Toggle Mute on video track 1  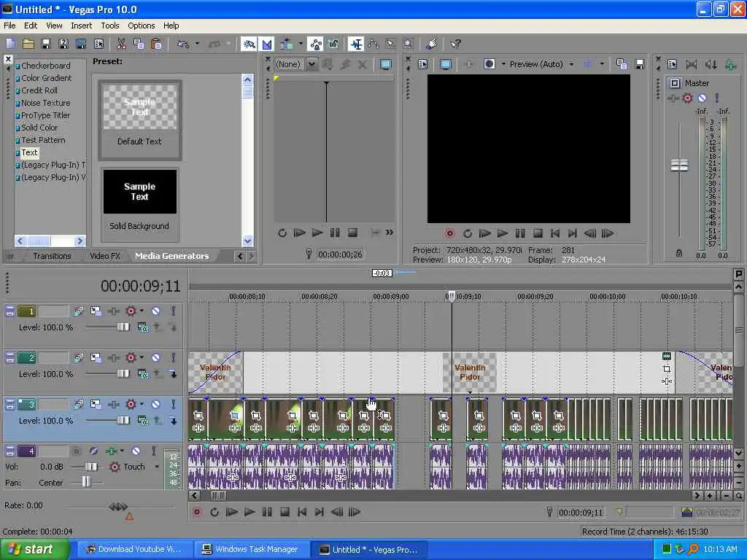pyautogui.click(x=156, y=311)
